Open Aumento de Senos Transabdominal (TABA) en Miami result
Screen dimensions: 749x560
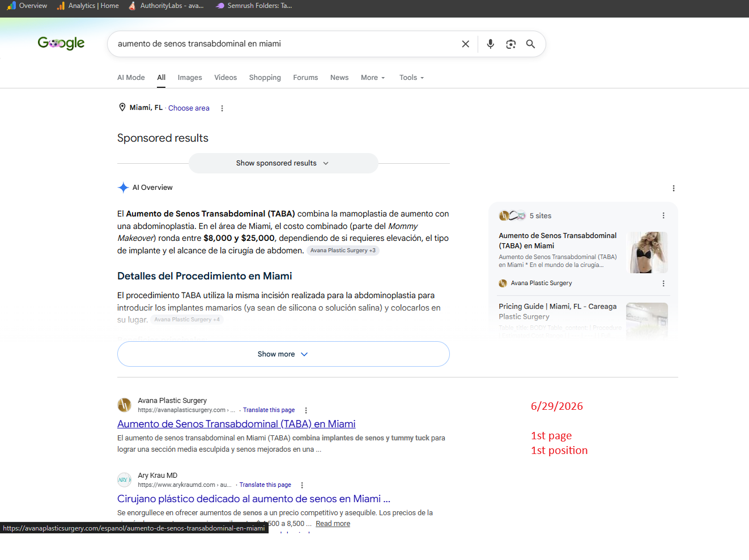coord(236,424)
